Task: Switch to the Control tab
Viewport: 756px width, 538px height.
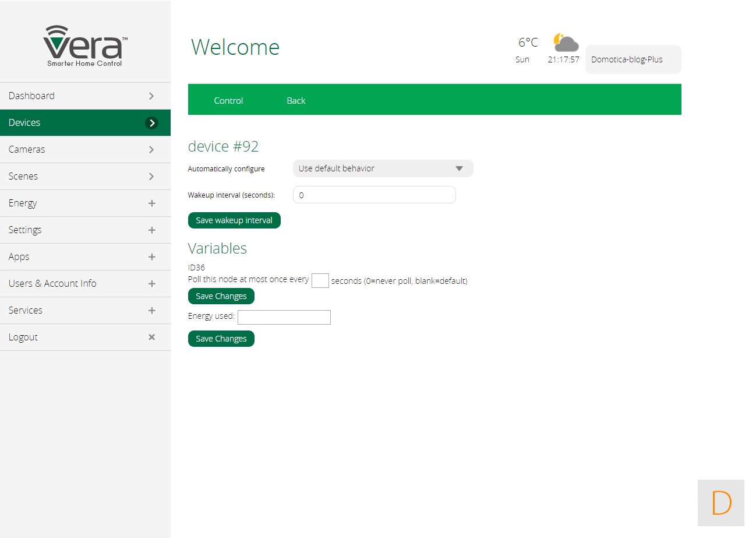Action: [228, 101]
